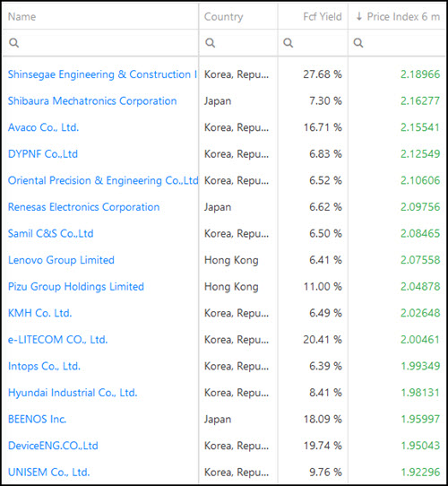Select the 2.04878 price index value
The width and height of the screenshot is (448, 486).
(420, 287)
